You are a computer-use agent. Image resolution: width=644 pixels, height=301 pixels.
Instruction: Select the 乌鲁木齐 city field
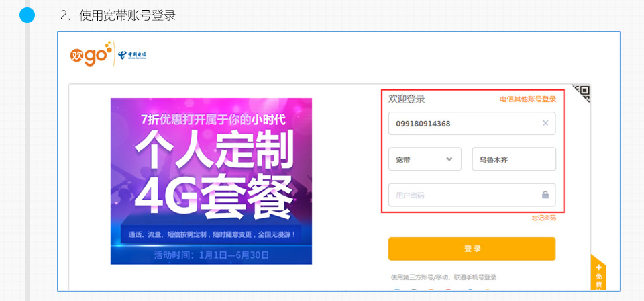coord(514,159)
